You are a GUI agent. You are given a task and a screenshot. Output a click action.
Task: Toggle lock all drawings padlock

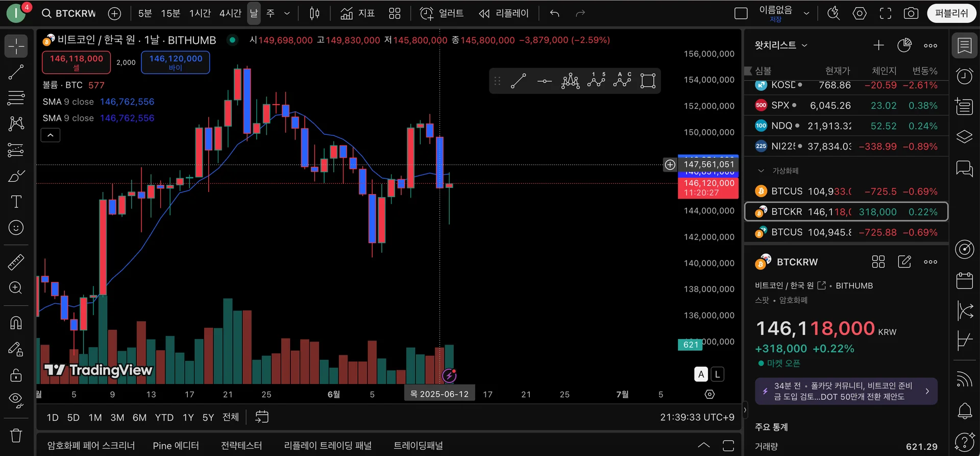tap(16, 375)
